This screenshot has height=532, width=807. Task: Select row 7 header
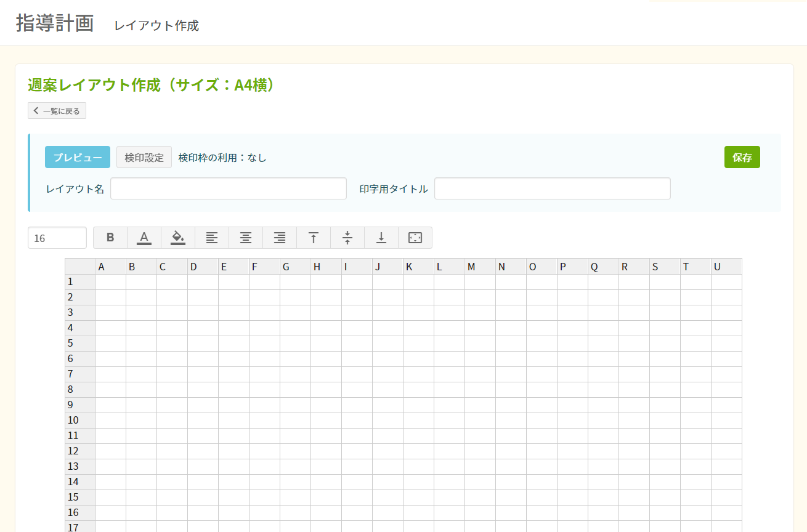pos(80,374)
